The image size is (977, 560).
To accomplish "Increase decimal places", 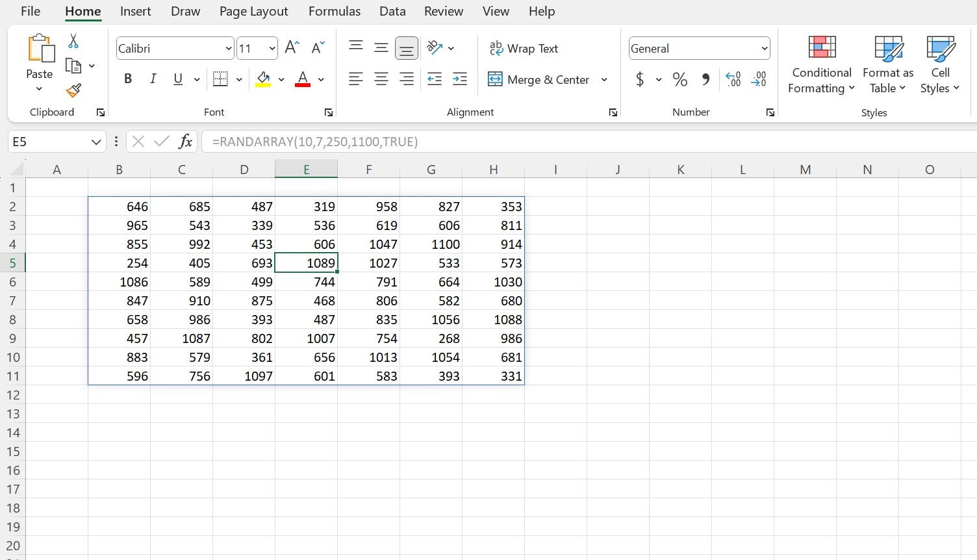I will click(733, 79).
